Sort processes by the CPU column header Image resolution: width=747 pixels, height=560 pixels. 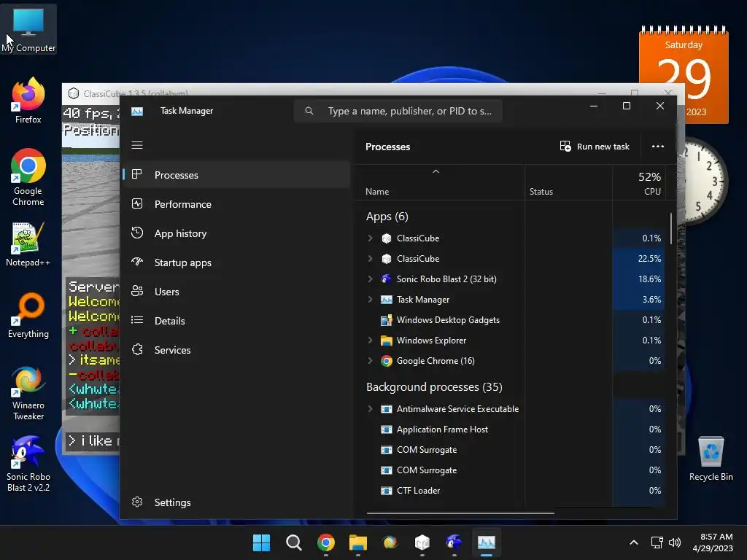pos(638,183)
